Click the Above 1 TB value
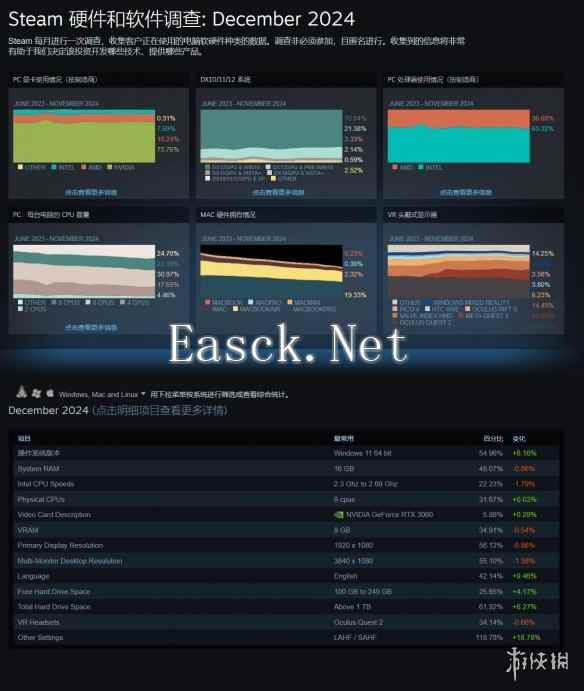584x691 pixels. coord(352,607)
